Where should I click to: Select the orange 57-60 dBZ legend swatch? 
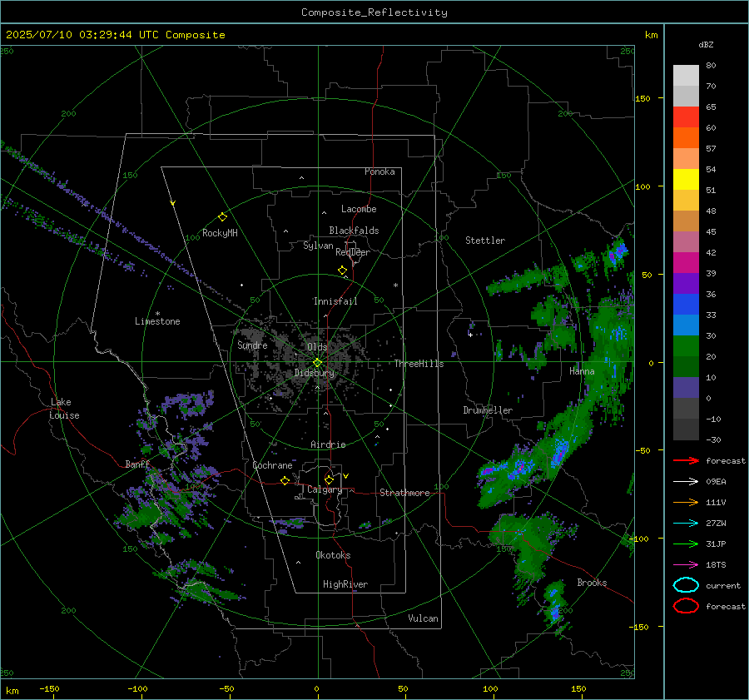[x=686, y=138]
